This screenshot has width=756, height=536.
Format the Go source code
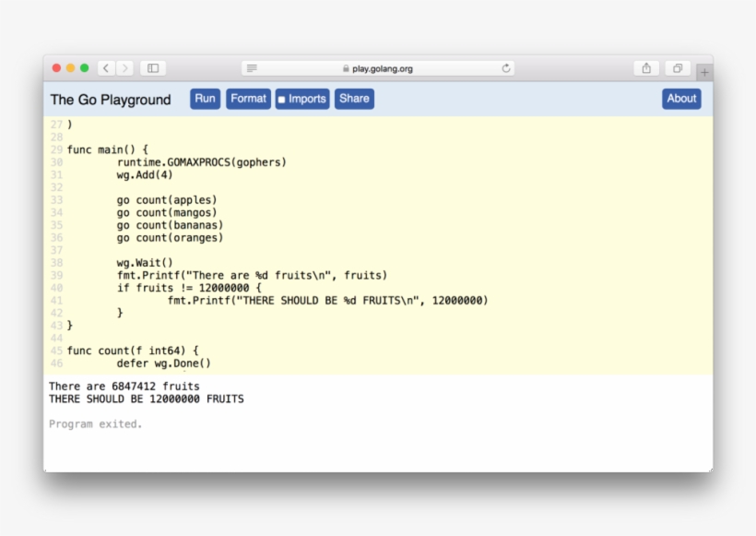click(x=248, y=99)
